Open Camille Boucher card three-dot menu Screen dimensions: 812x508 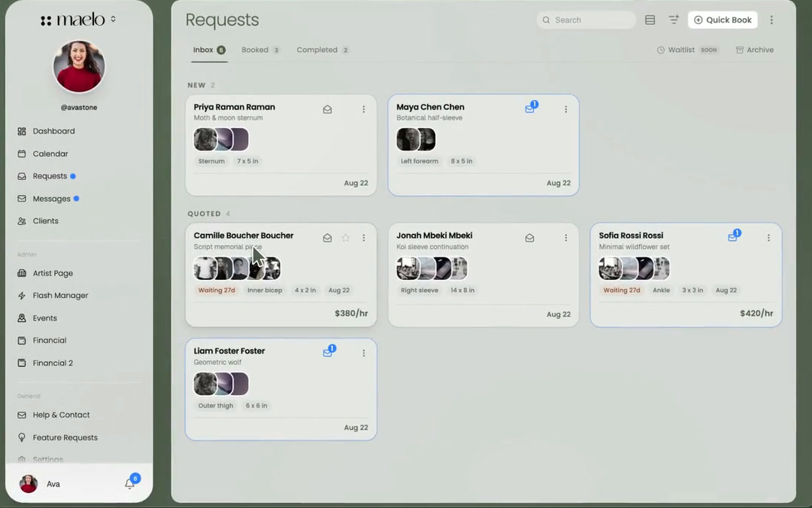click(x=364, y=238)
